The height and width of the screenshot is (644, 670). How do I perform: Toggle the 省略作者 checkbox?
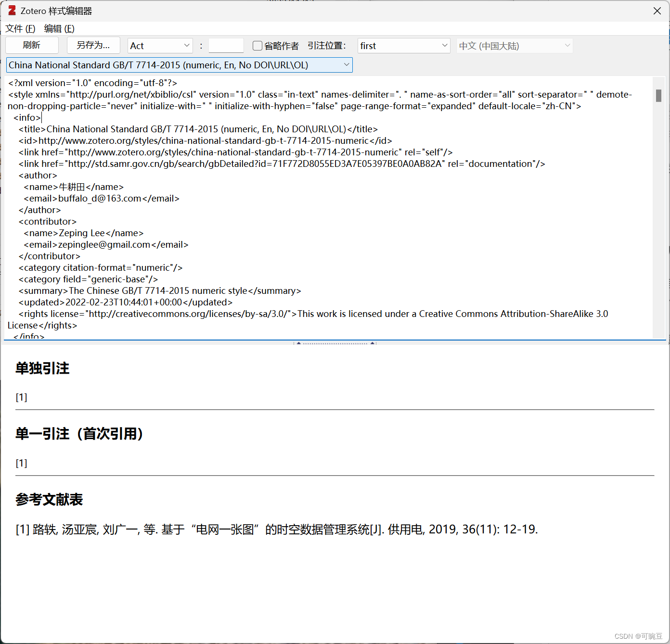coord(258,46)
